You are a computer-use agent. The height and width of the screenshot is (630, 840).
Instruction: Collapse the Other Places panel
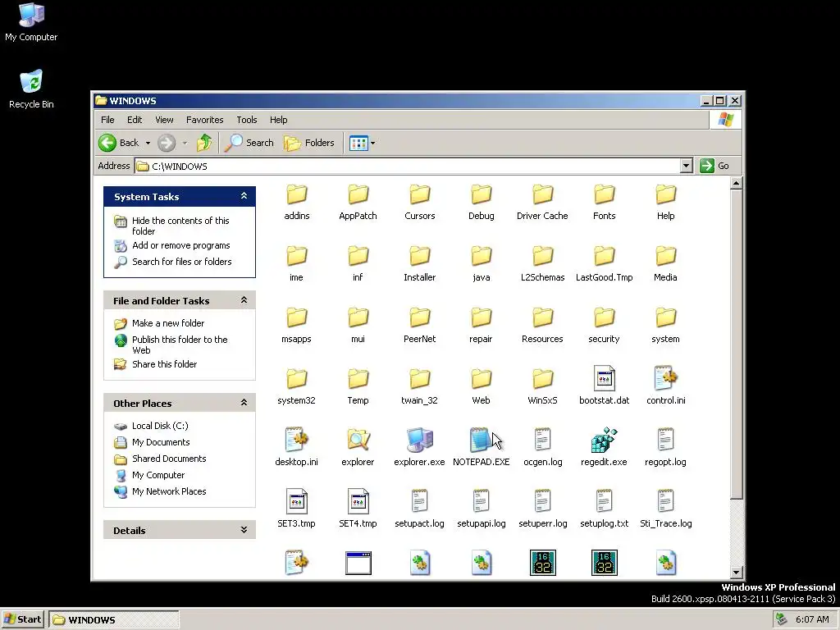click(244, 402)
